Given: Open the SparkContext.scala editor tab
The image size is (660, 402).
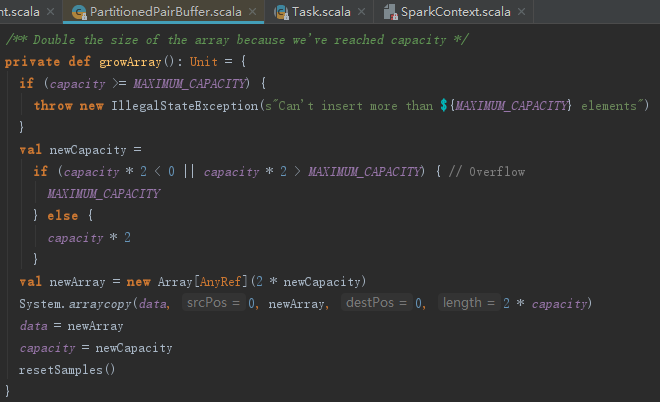Looking at the screenshot, I should coord(455,12).
